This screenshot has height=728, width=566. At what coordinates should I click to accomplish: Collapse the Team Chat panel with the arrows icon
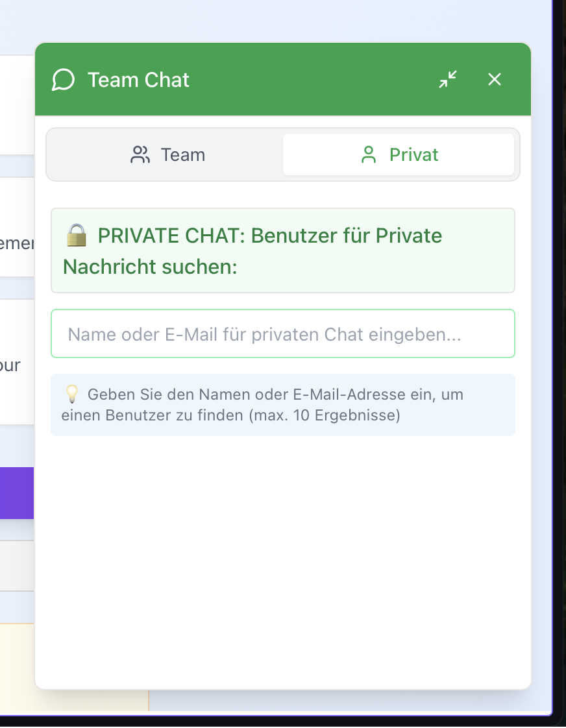448,79
